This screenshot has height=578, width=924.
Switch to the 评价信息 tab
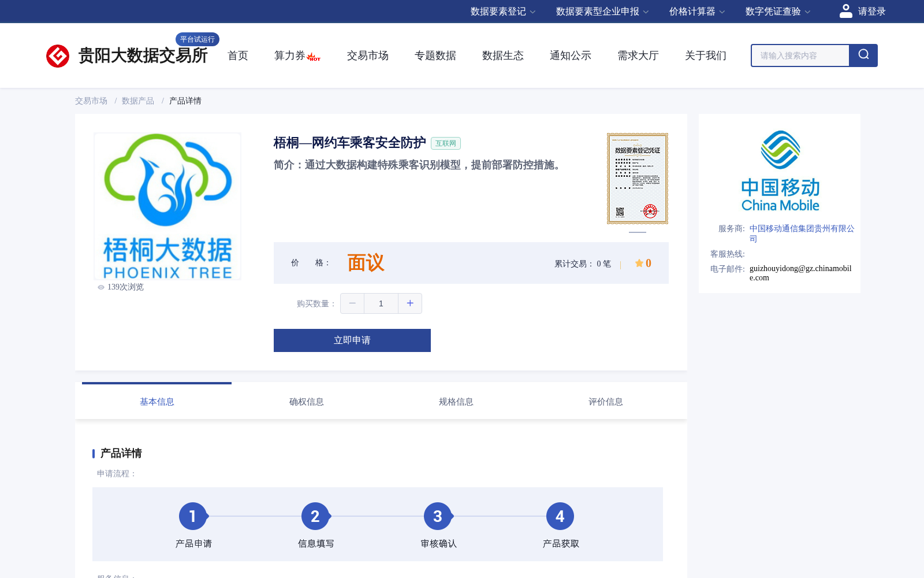pos(606,402)
